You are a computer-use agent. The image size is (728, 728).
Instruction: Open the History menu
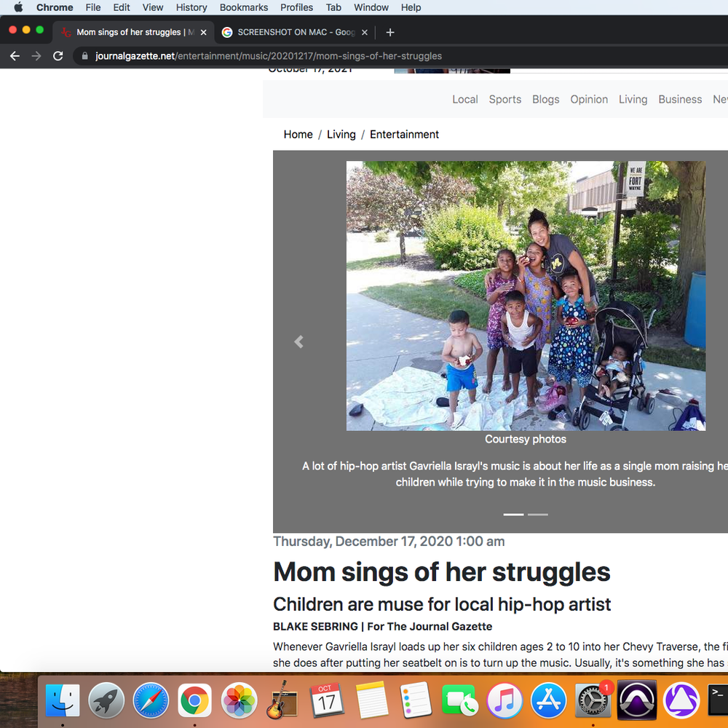[191, 7]
